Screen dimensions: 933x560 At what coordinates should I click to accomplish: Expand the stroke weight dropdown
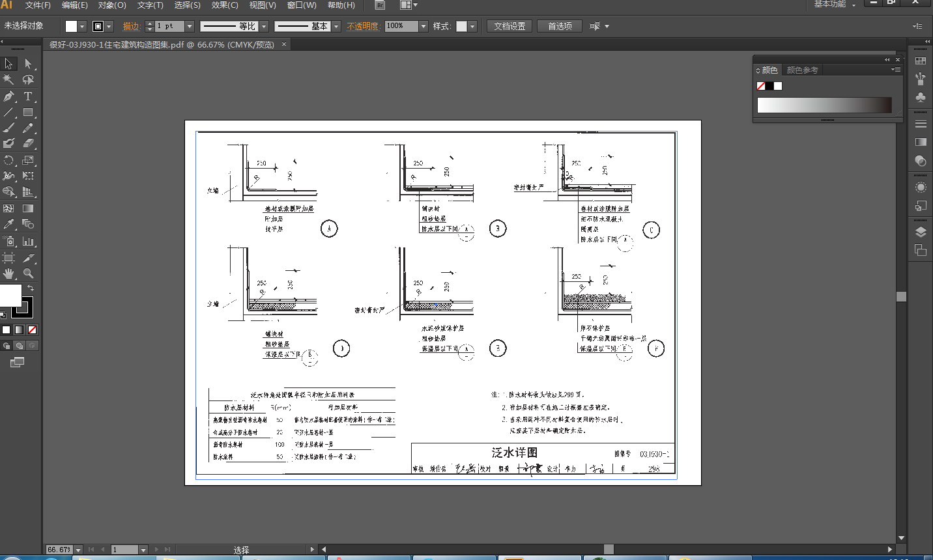tap(190, 27)
